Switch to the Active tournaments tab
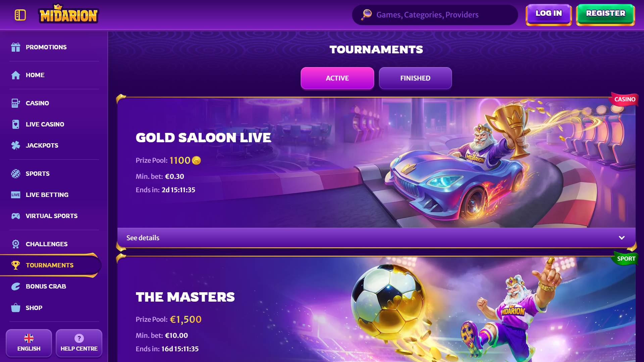The image size is (644, 362). click(x=337, y=78)
